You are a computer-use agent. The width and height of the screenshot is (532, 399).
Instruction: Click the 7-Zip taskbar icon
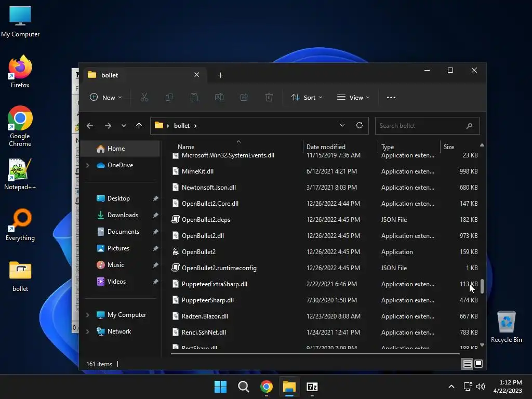pyautogui.click(x=312, y=387)
